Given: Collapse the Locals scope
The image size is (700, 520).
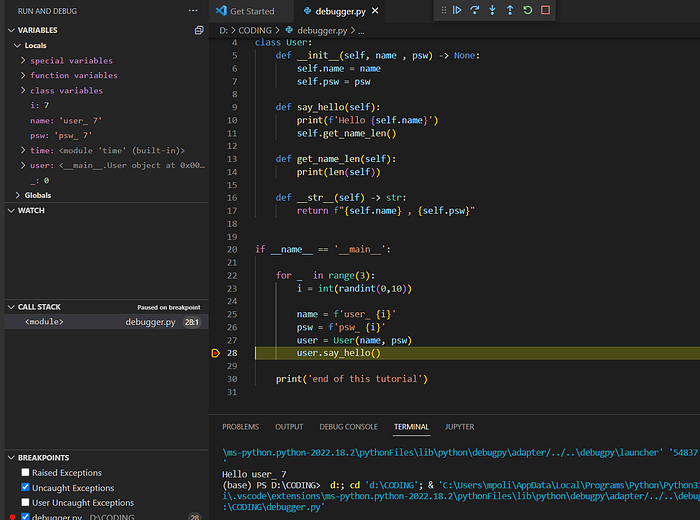Looking at the screenshot, I should point(17,46).
